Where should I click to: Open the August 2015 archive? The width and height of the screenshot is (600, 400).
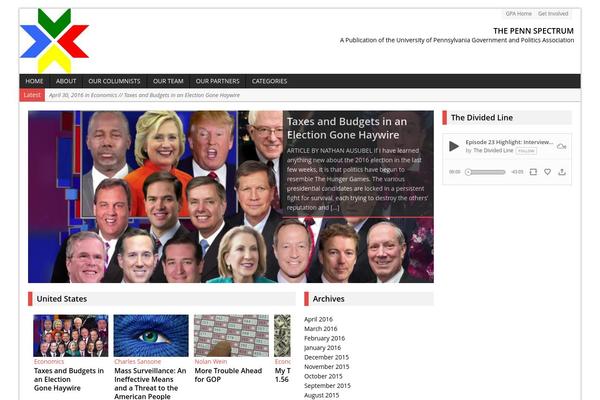321,395
